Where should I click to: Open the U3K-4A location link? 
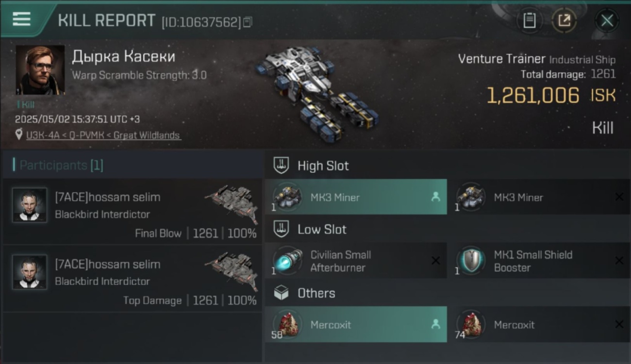[x=104, y=135]
